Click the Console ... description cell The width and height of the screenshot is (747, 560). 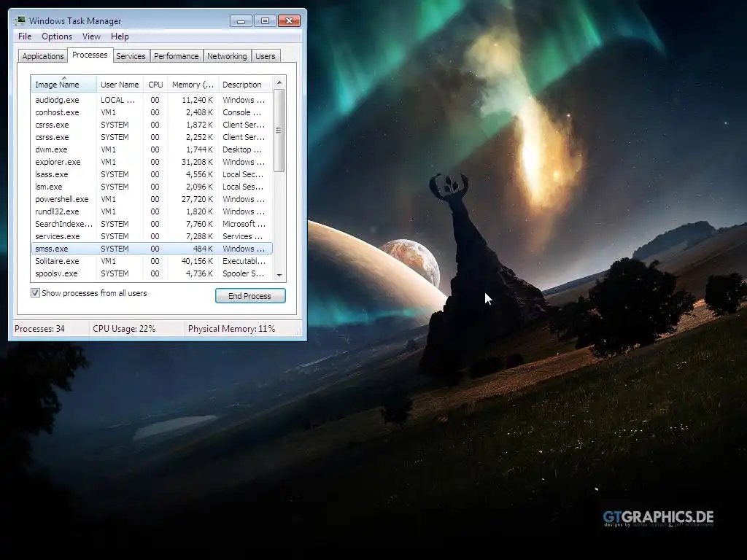tap(241, 112)
